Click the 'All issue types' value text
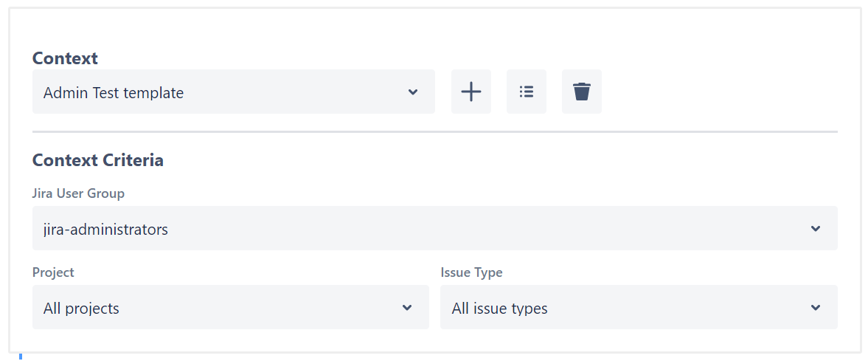The height and width of the screenshot is (361, 868). pyautogui.click(x=499, y=309)
